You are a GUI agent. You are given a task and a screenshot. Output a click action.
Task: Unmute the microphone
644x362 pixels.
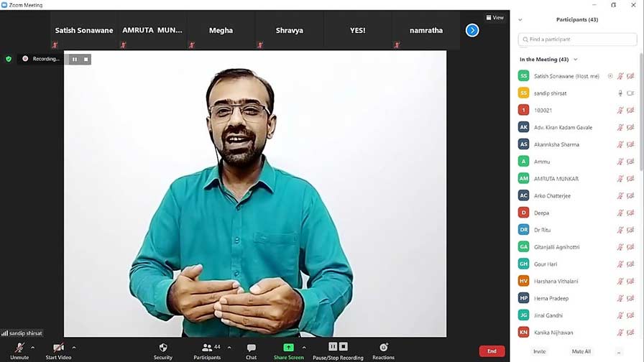[x=19, y=351]
